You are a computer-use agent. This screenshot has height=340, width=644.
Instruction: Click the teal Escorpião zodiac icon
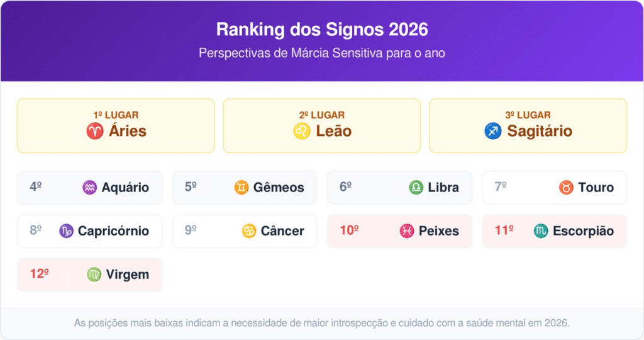pyautogui.click(x=541, y=231)
